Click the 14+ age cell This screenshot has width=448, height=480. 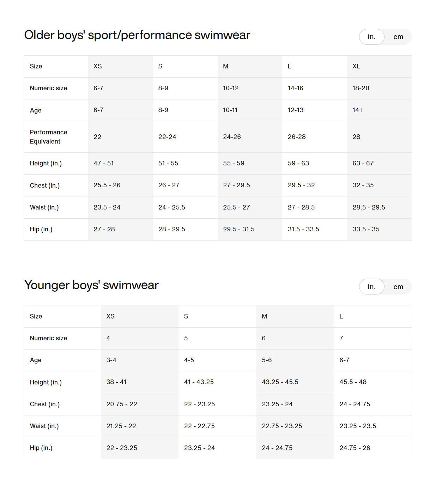(x=357, y=110)
